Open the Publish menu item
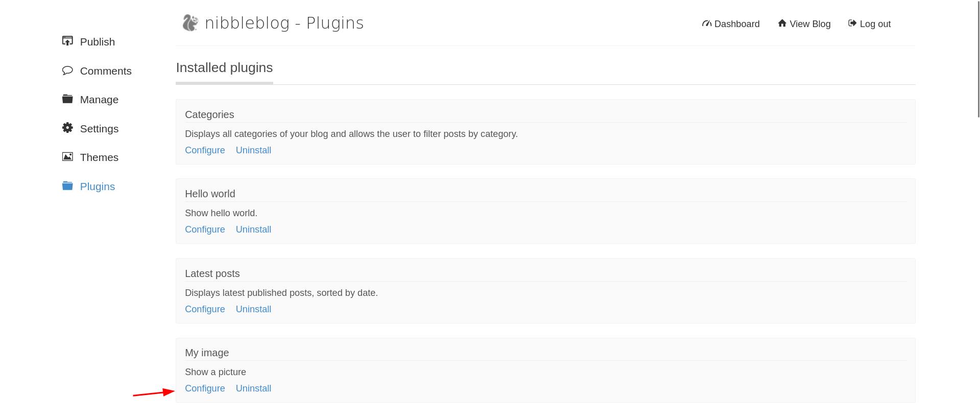The height and width of the screenshot is (415, 980). 98,42
